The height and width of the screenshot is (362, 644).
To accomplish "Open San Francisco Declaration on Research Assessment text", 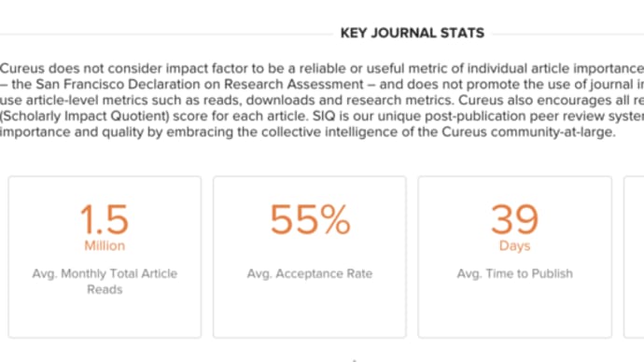I will click(x=200, y=84).
